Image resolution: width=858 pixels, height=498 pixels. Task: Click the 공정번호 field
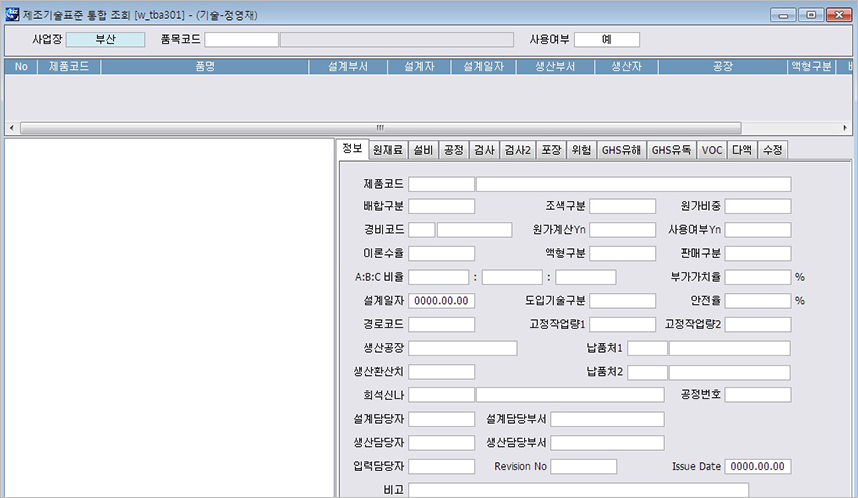(758, 395)
